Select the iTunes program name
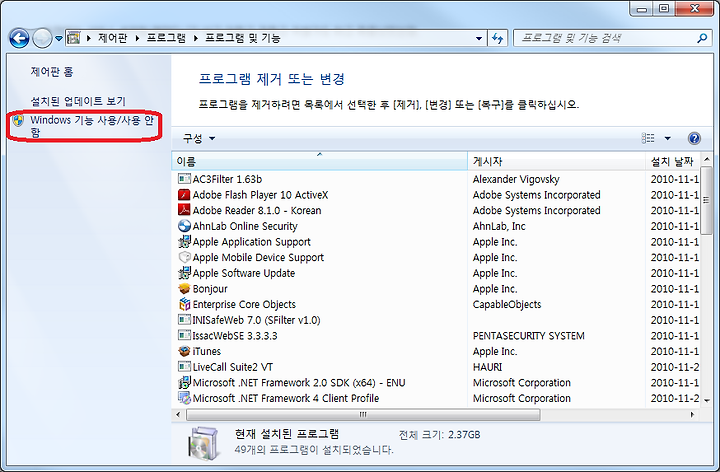The width and height of the screenshot is (720, 472). coord(207,351)
